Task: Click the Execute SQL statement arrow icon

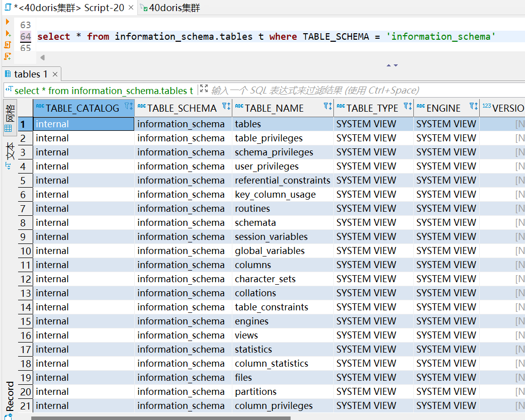Action: tap(8, 22)
